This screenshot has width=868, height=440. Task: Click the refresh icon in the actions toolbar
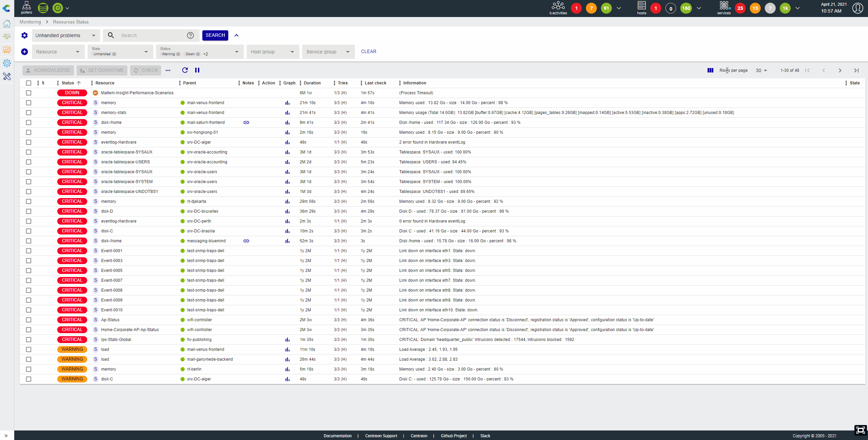(x=185, y=70)
